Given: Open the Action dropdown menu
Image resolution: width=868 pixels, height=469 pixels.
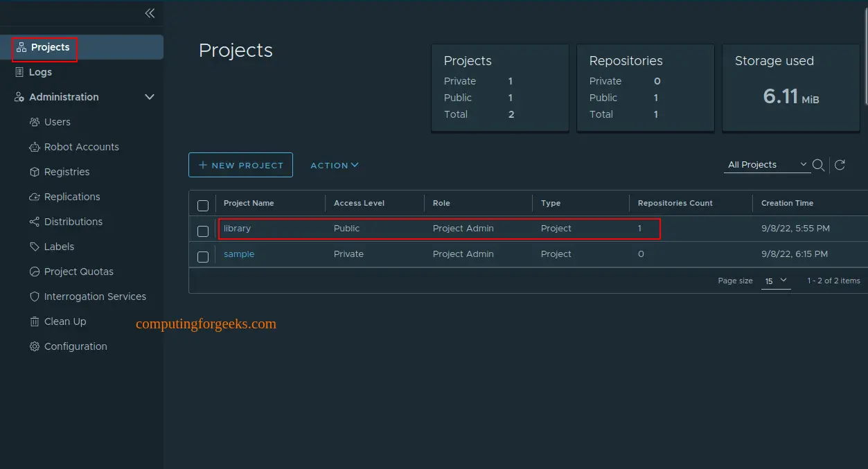Looking at the screenshot, I should click(x=335, y=165).
